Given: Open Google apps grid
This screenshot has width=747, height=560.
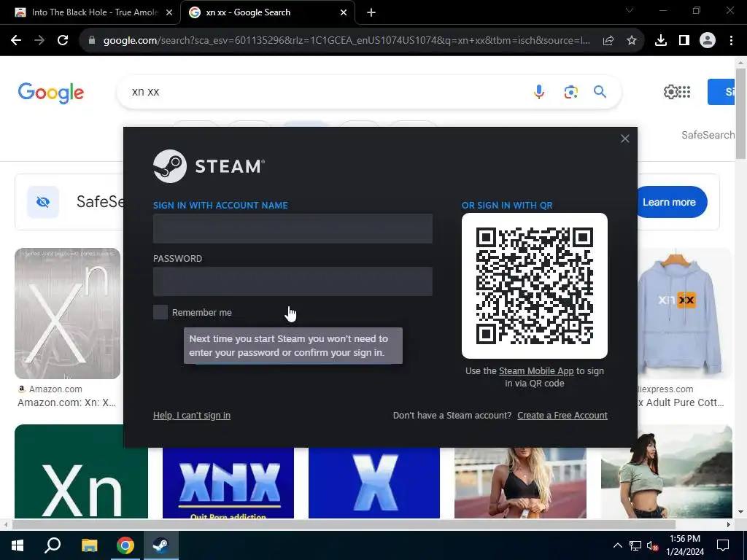Looking at the screenshot, I should (x=684, y=91).
